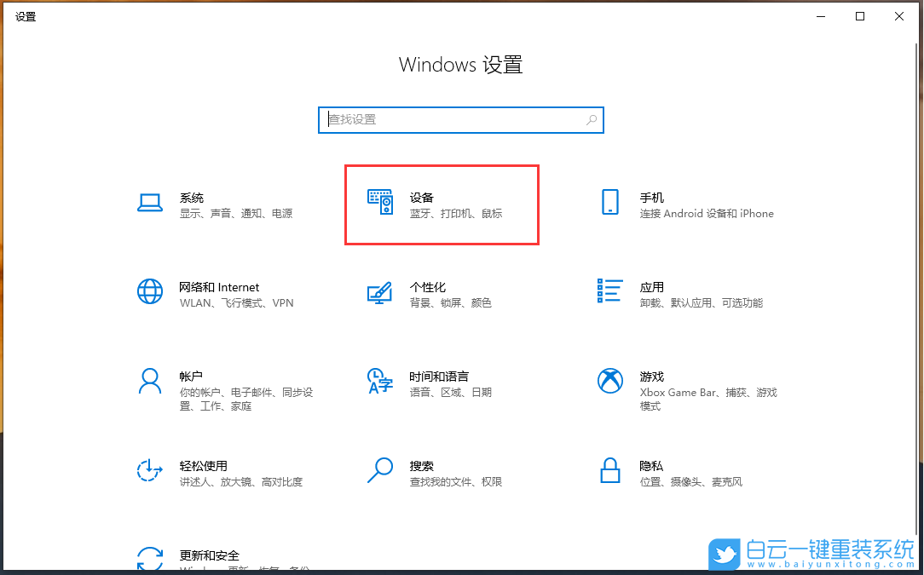Open 搜索 via the magnifier icon
This screenshot has height=575, width=924.
coord(380,470)
